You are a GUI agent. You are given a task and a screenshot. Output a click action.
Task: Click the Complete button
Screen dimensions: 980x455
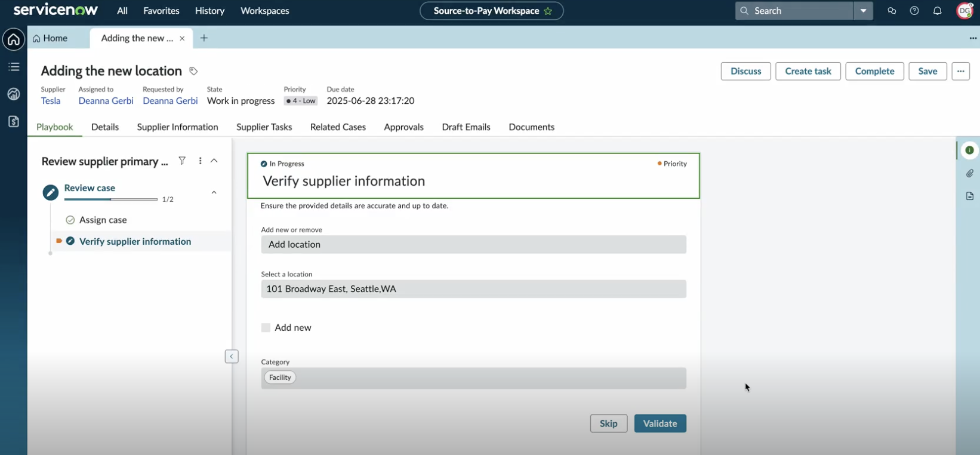tap(874, 71)
